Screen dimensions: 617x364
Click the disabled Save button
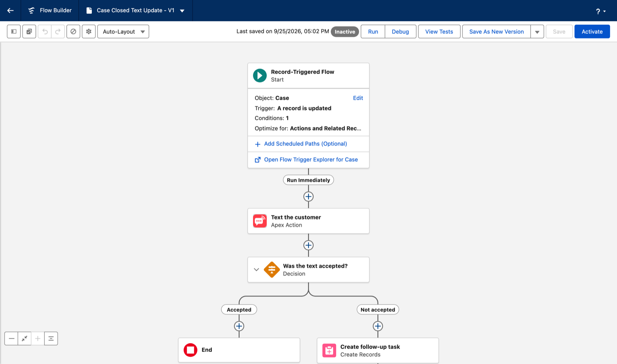click(x=559, y=32)
